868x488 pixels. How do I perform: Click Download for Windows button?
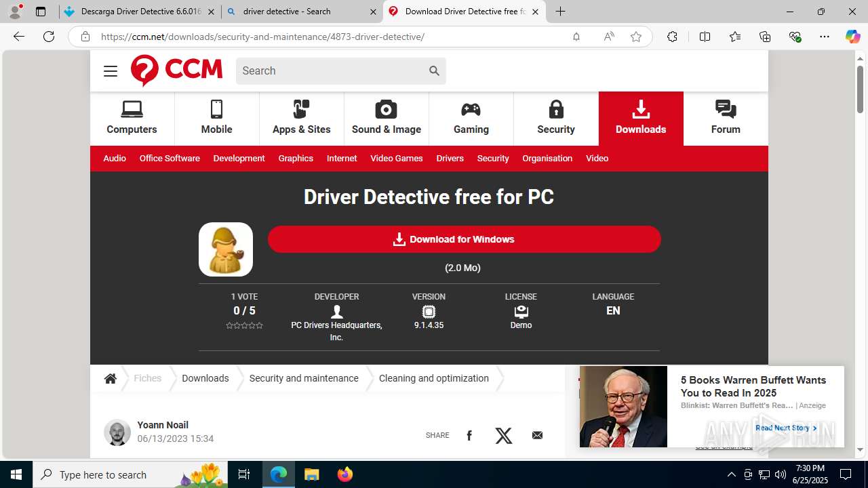(x=464, y=239)
